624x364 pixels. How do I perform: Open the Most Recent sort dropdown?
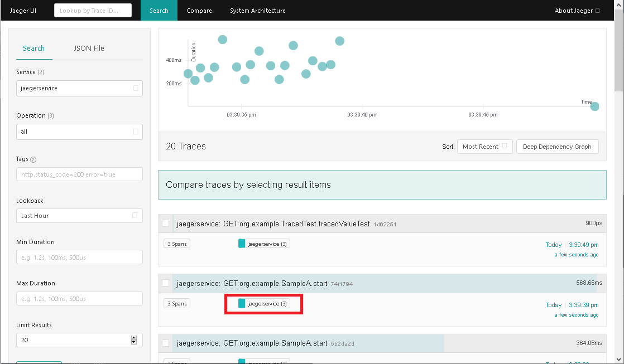(484, 147)
